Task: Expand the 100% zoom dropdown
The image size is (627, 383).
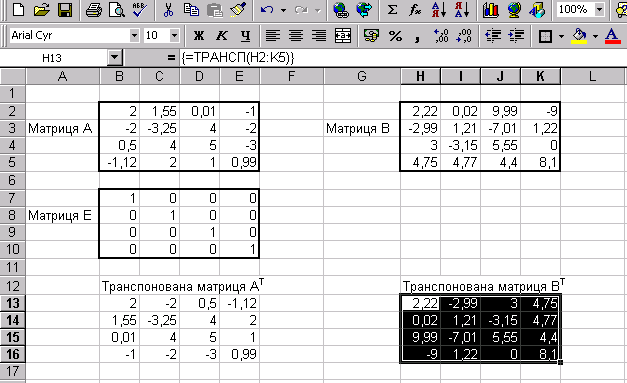Action: tap(599, 9)
